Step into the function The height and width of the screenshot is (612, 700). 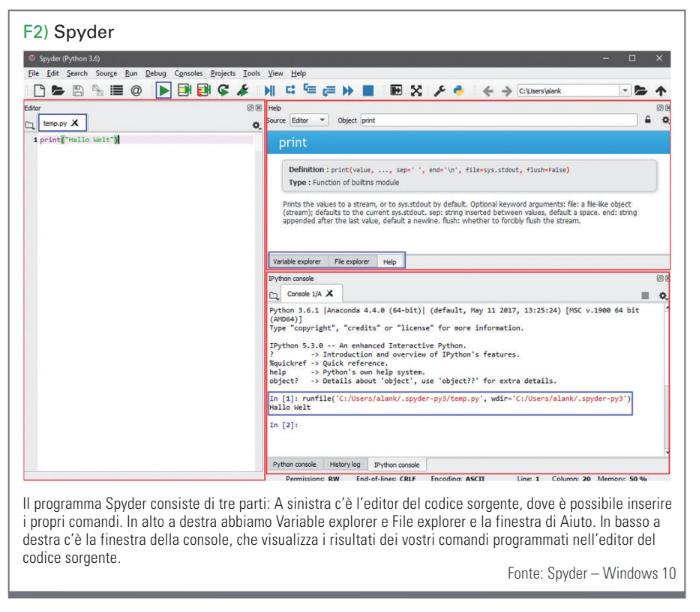tap(310, 90)
